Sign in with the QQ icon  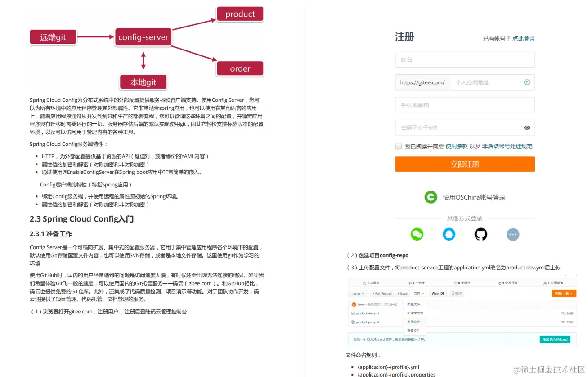449,234
